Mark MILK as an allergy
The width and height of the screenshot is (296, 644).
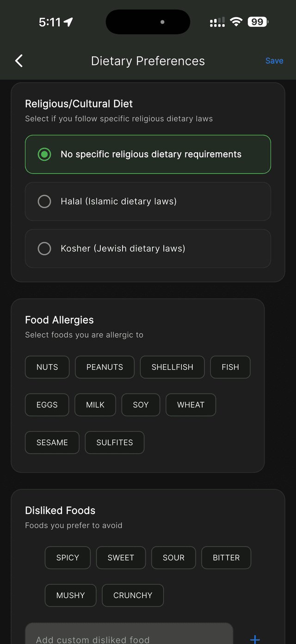pyautogui.click(x=95, y=405)
